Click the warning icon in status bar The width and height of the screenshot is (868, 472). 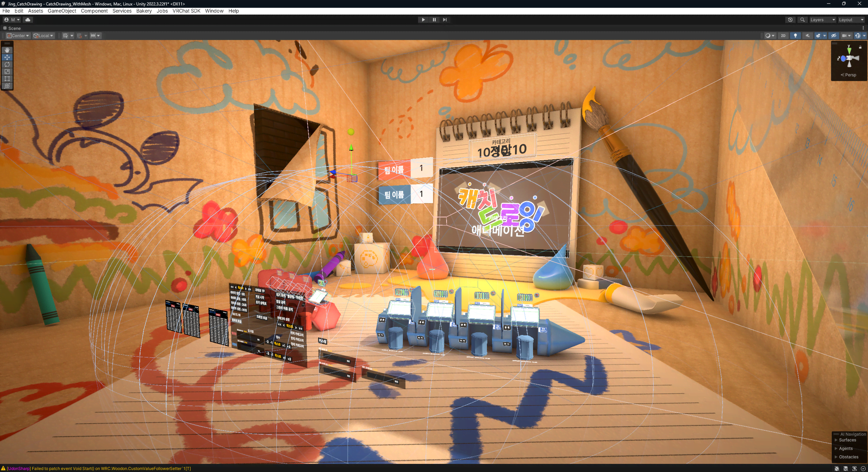coord(3,468)
